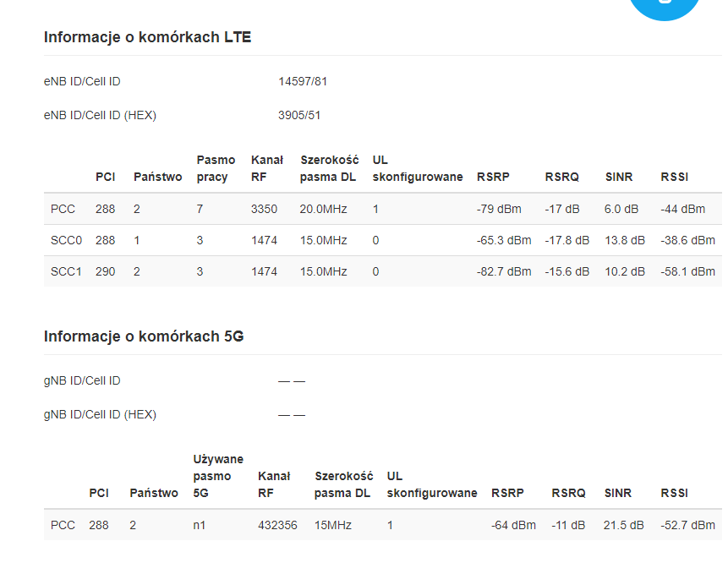The image size is (728, 563).
Task: Click the LTE 'Szerokość pasma DL' column header
Action: tap(329, 168)
